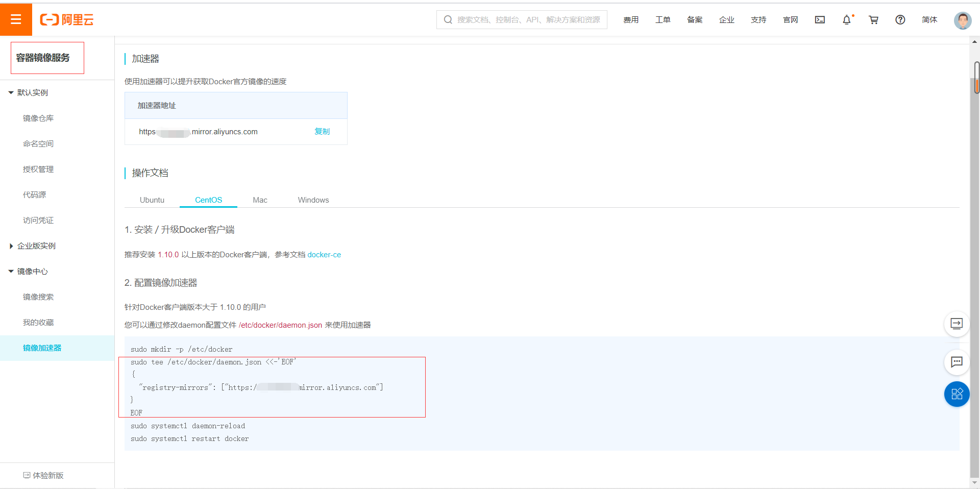Image resolution: width=980 pixels, height=489 pixels.
Task: Go to 镜像搜索
Action: click(38, 297)
